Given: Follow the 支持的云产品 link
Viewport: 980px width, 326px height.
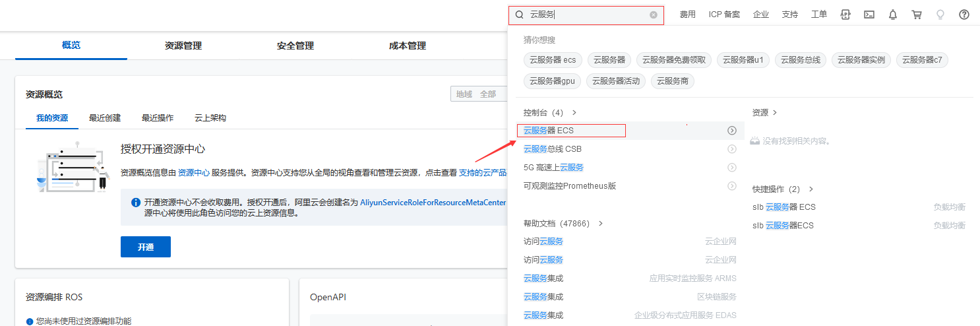Looking at the screenshot, I should 483,172.
